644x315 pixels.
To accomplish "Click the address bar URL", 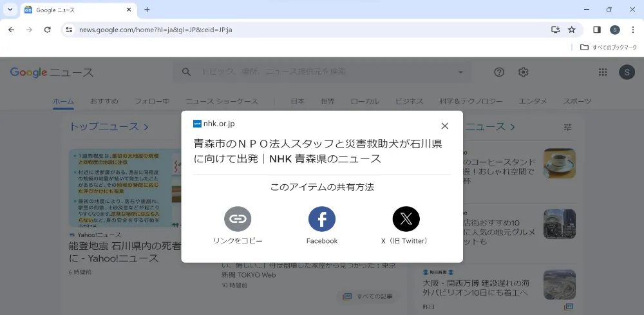I will tap(156, 30).
